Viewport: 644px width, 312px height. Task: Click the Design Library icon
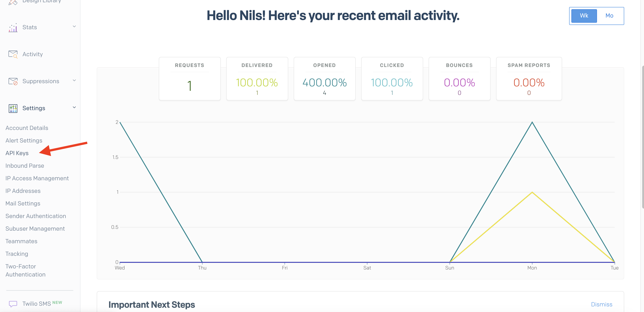coord(13,2)
